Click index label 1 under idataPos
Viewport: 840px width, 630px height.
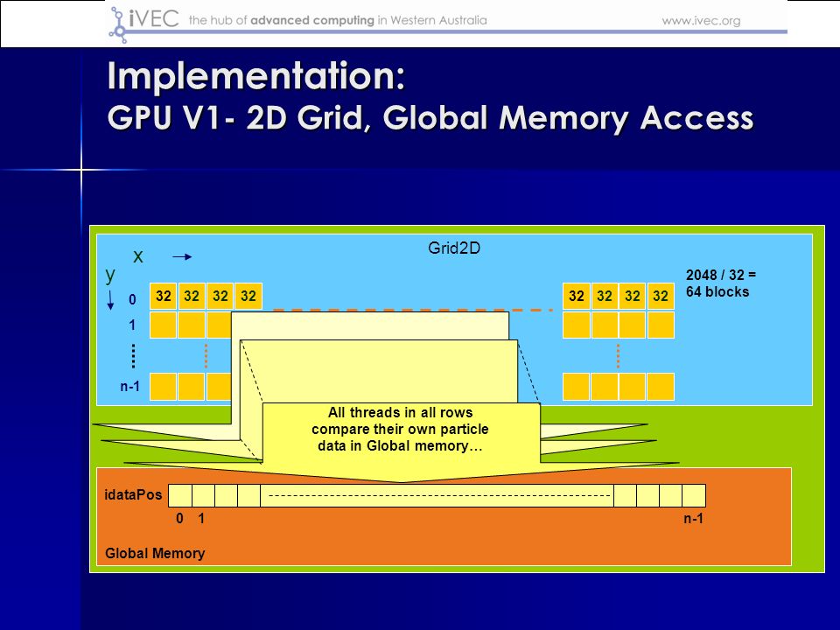click(x=201, y=519)
